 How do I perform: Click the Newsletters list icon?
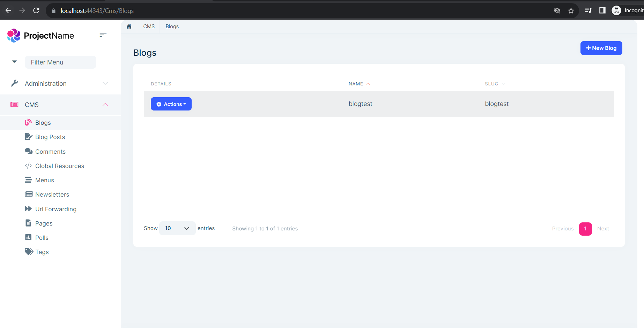pyautogui.click(x=29, y=194)
